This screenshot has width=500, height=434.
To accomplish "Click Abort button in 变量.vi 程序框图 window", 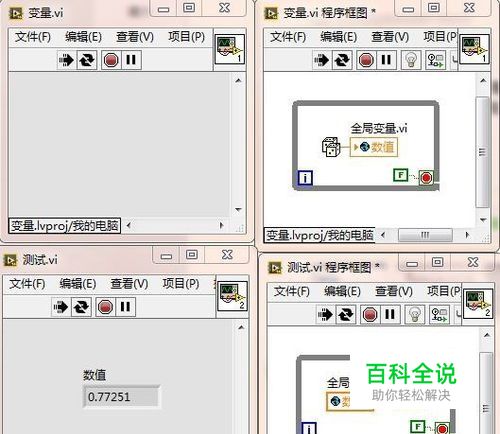I will coord(366,60).
